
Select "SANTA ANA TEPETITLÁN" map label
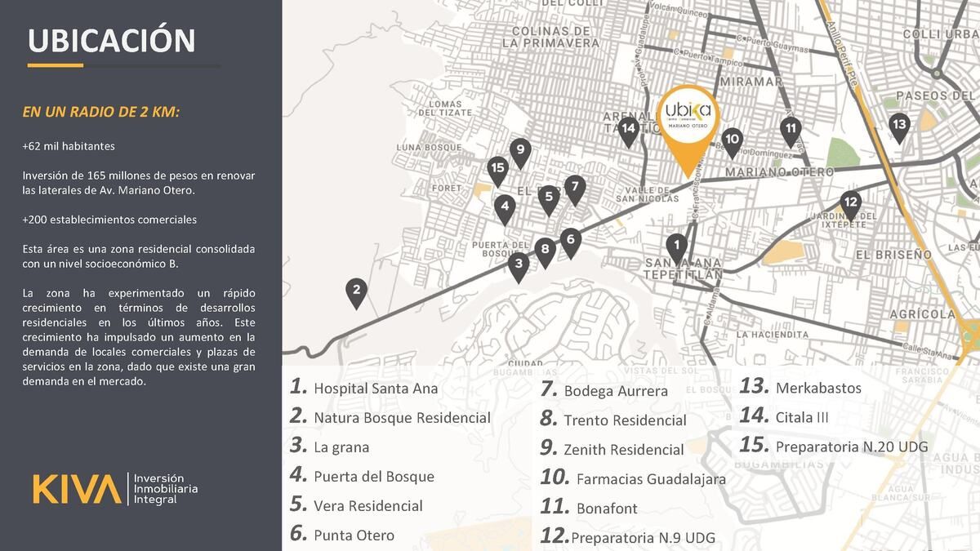pos(684,269)
